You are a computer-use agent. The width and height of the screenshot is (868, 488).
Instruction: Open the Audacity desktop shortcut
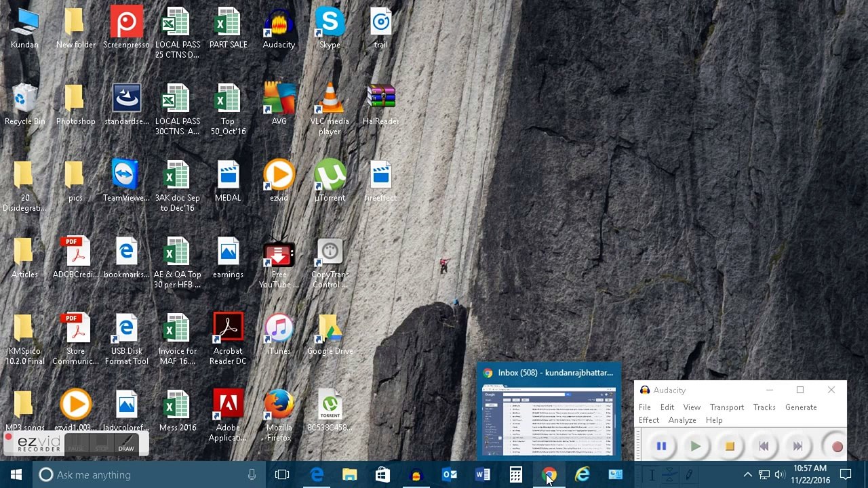279,28
